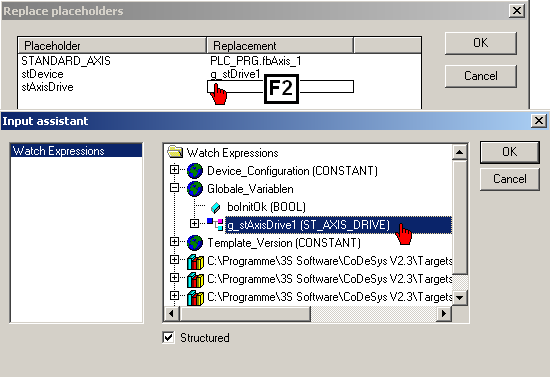Click the stAxisDrive replacement input field
This screenshot has width=553, height=377.
280,87
